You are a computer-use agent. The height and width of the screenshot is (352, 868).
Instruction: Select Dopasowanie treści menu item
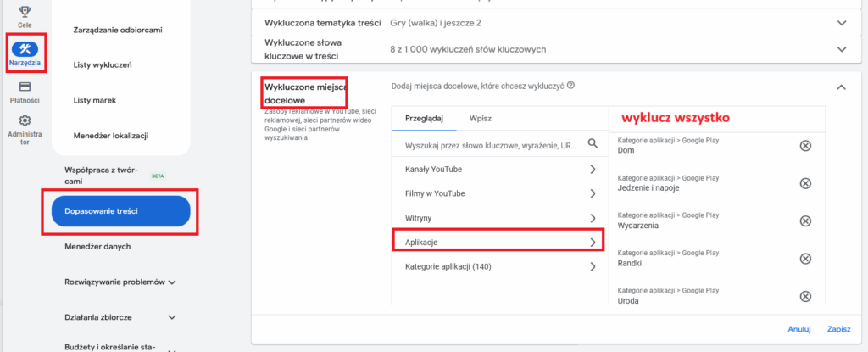[119, 210]
